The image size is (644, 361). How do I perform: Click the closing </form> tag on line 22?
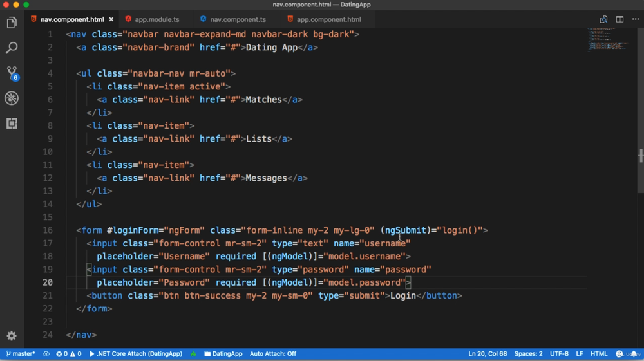coord(94,308)
